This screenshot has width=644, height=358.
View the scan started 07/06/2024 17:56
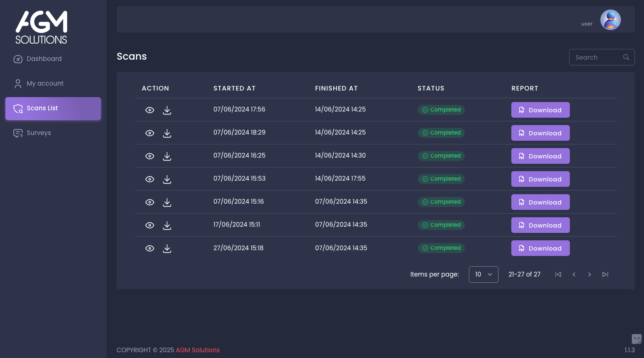pos(150,110)
